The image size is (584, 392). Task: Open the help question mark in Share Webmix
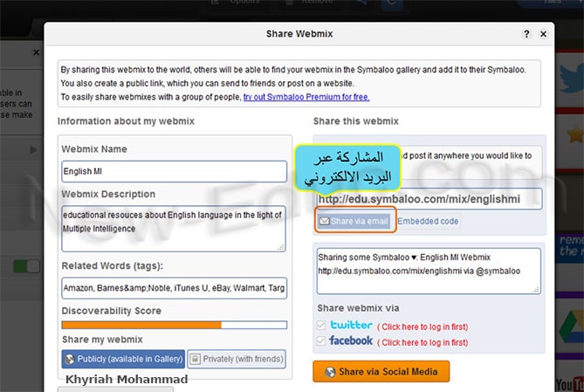click(526, 34)
